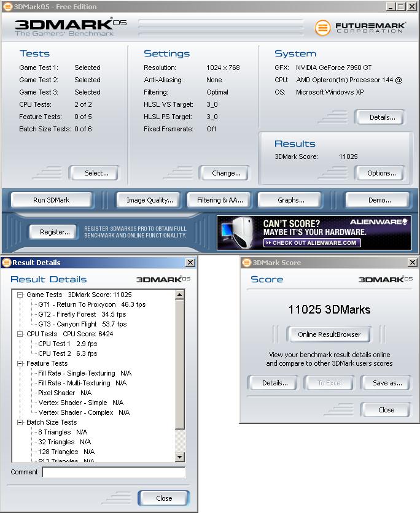Select the CPU Test 1 row
420x513 pixels.
68,344
